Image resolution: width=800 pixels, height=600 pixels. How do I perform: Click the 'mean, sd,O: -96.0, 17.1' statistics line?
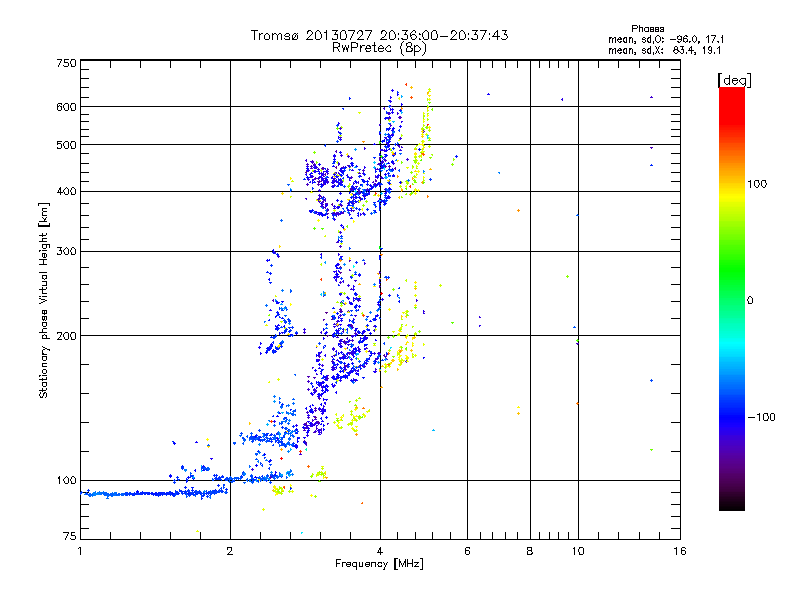pyautogui.click(x=666, y=39)
